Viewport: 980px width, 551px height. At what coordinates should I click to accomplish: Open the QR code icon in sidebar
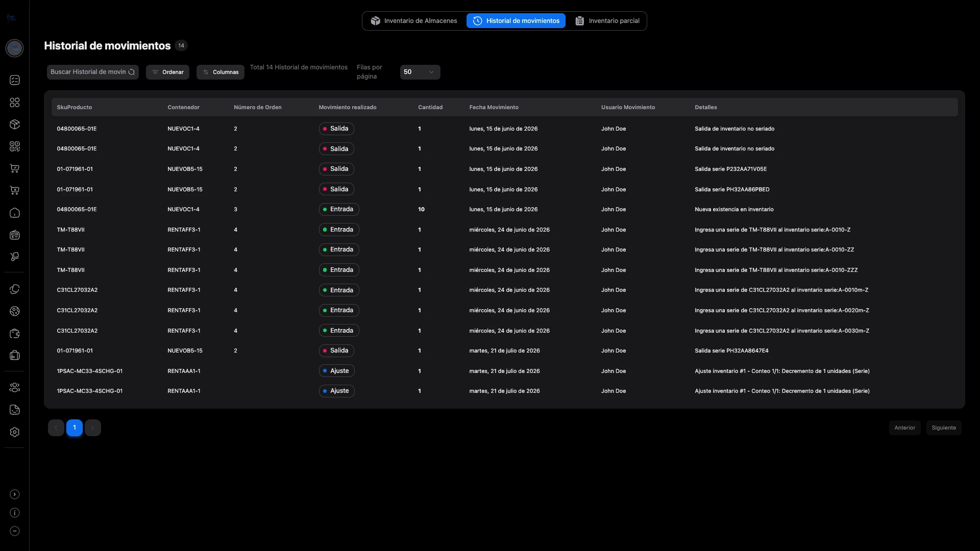pos(15,146)
